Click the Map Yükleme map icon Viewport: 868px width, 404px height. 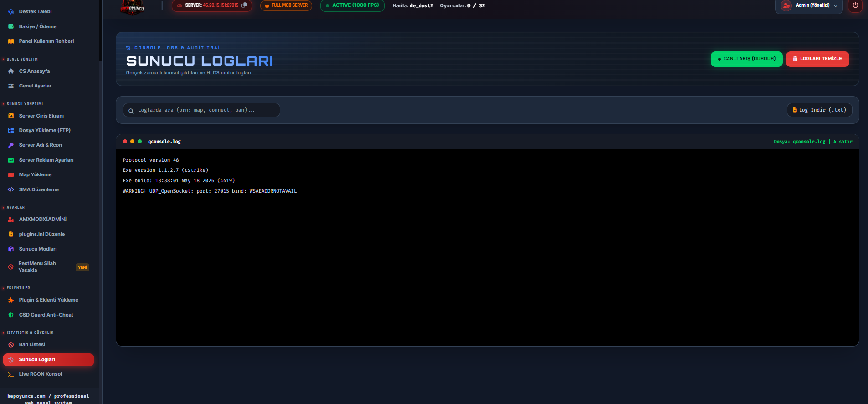pos(11,175)
